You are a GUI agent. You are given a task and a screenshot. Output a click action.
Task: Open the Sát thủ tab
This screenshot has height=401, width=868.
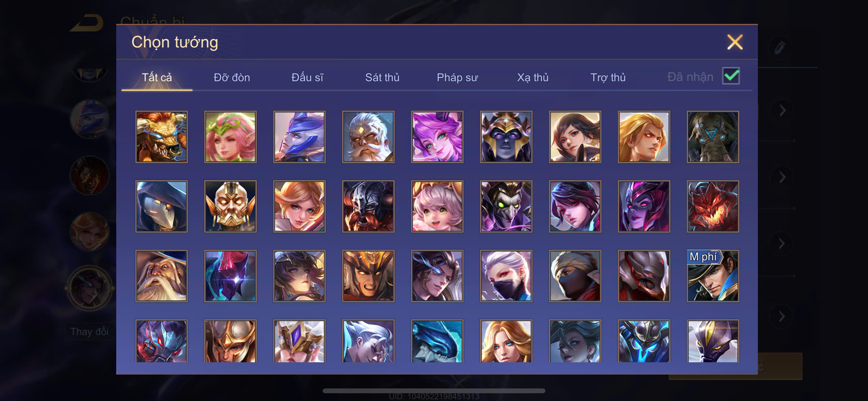(x=382, y=77)
